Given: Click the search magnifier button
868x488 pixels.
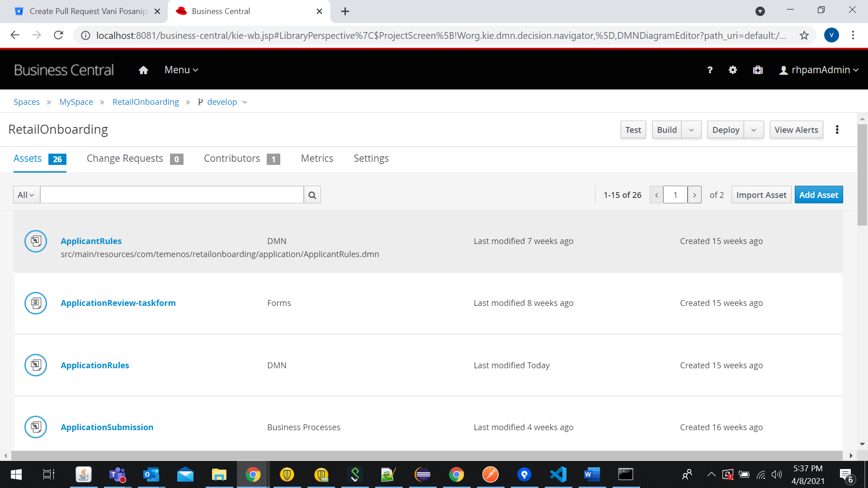Looking at the screenshot, I should [x=312, y=195].
